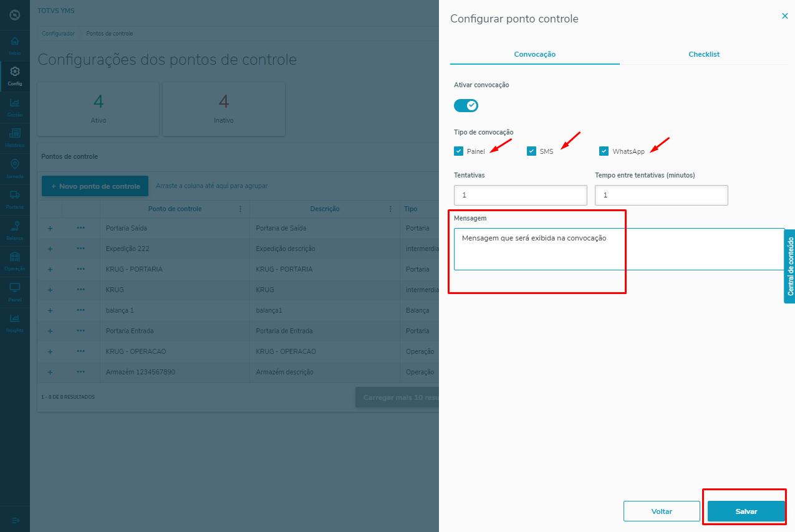Click the Salvar button
Screen dimensions: 795x532
746,511
